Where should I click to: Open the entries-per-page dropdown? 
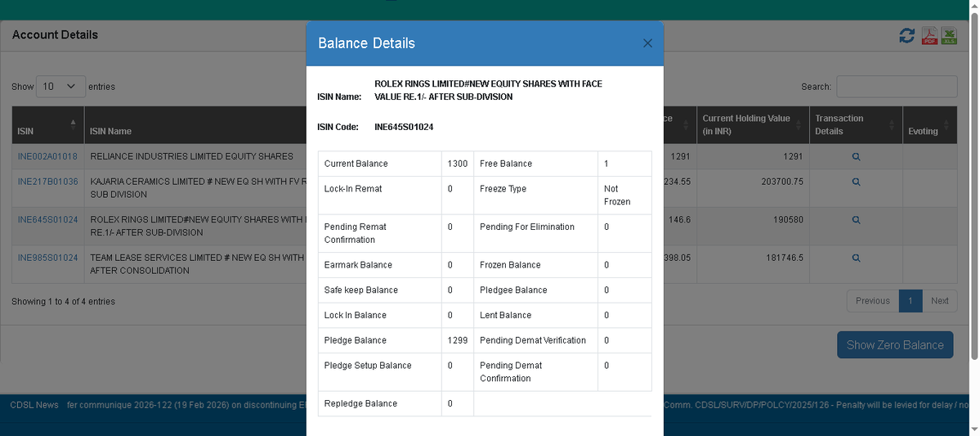pyautogui.click(x=60, y=87)
